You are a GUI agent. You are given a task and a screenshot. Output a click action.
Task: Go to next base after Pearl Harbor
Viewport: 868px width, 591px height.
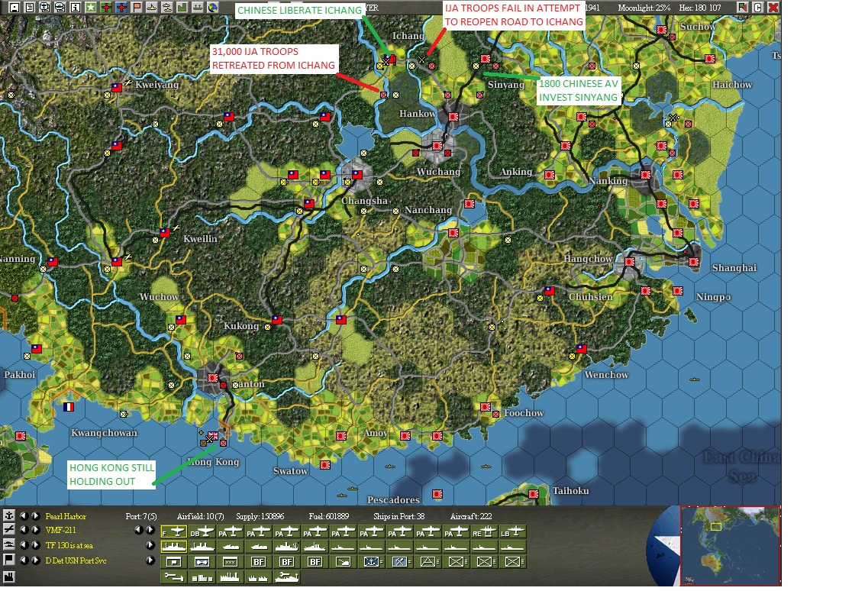pos(35,515)
